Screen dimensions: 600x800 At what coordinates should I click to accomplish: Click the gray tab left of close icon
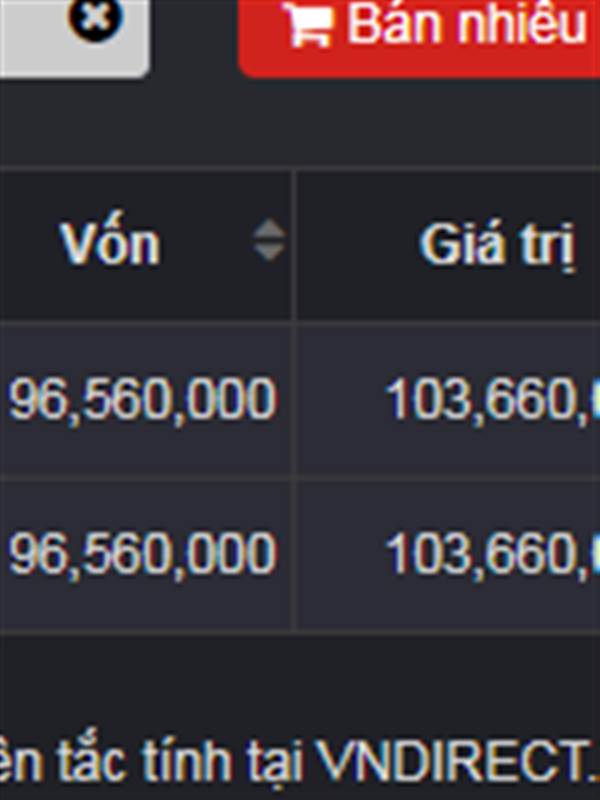click(30, 30)
